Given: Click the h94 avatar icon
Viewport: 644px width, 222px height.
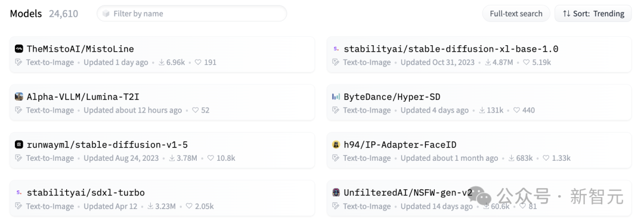Looking at the screenshot, I should click(336, 145).
